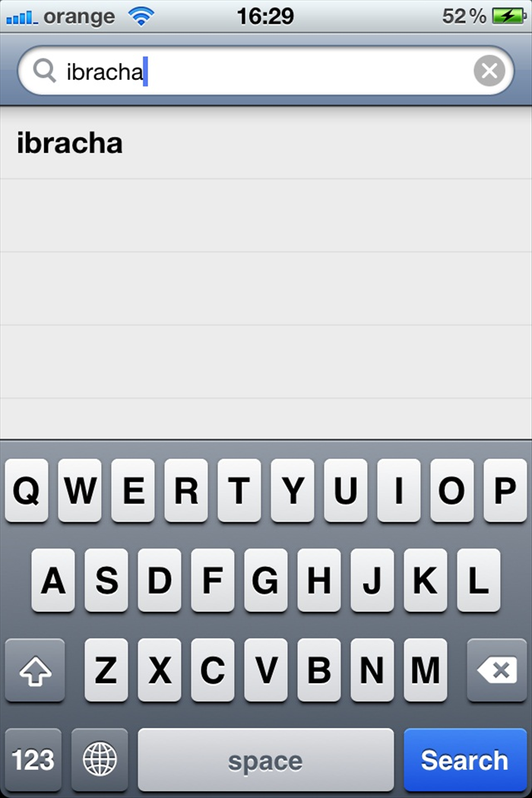Tap the battery charging icon
This screenshot has height=798, width=532.
coord(509,16)
